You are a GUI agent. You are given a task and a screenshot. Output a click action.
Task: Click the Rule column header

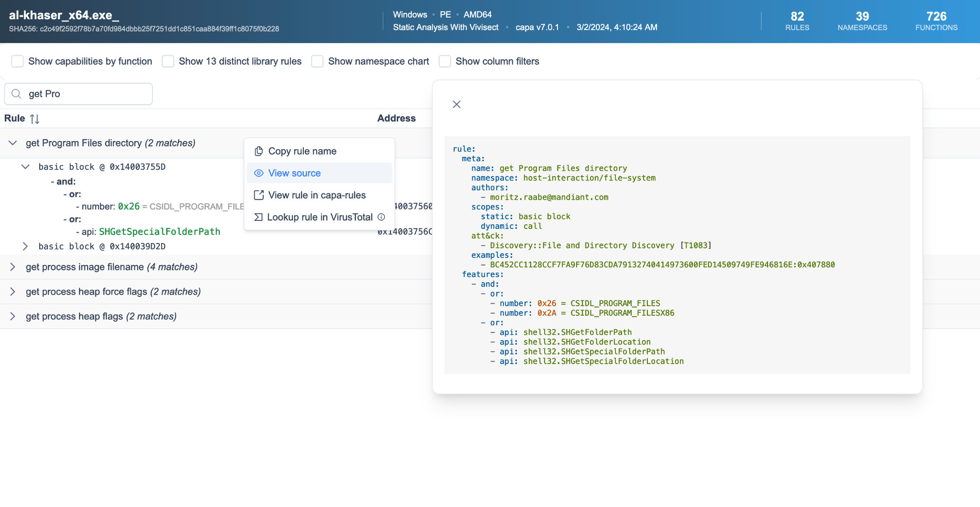(x=14, y=118)
